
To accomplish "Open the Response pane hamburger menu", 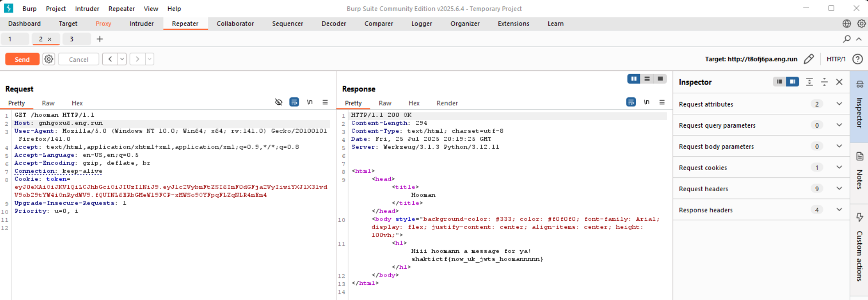I will point(662,102).
